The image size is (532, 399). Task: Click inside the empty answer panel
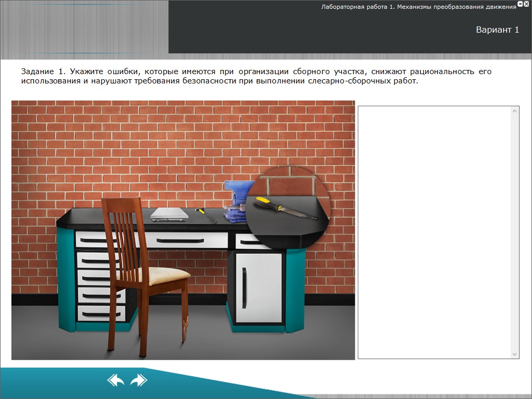point(435,232)
